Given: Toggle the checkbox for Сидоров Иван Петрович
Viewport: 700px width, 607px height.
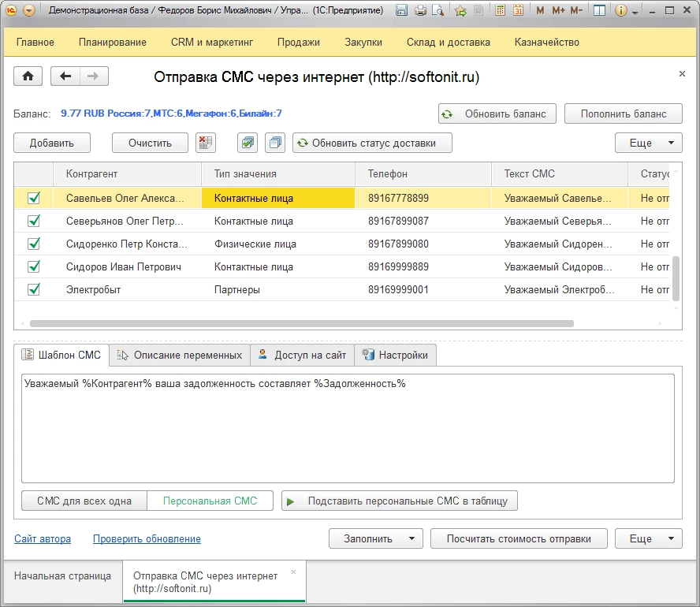Looking at the screenshot, I should click(34, 267).
